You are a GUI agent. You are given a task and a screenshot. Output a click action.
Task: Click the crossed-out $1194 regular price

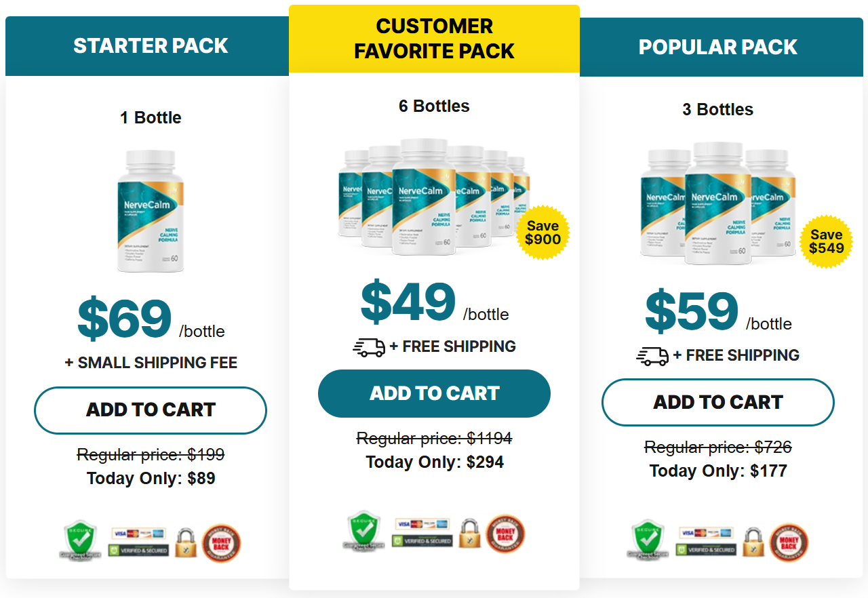pos(433,438)
